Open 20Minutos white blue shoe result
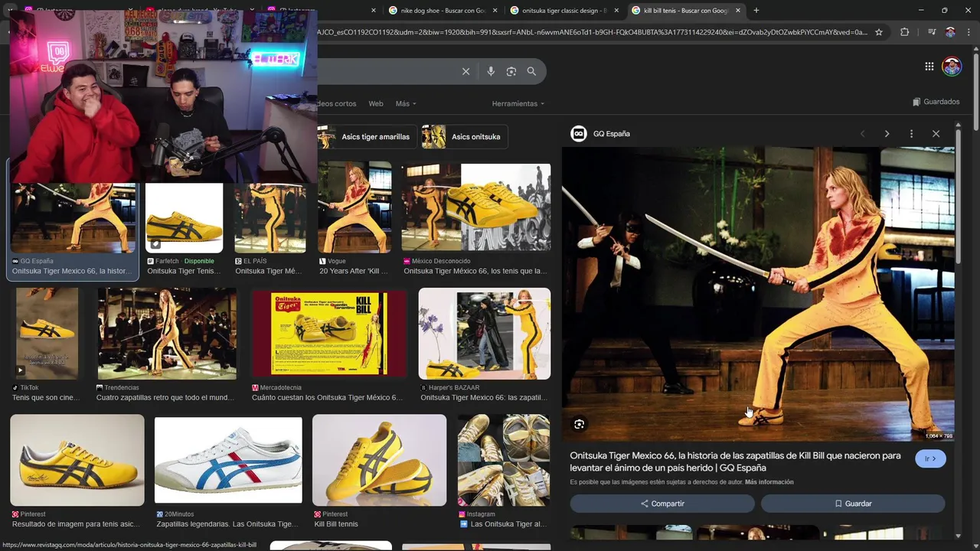980x551 pixels. coord(228,459)
